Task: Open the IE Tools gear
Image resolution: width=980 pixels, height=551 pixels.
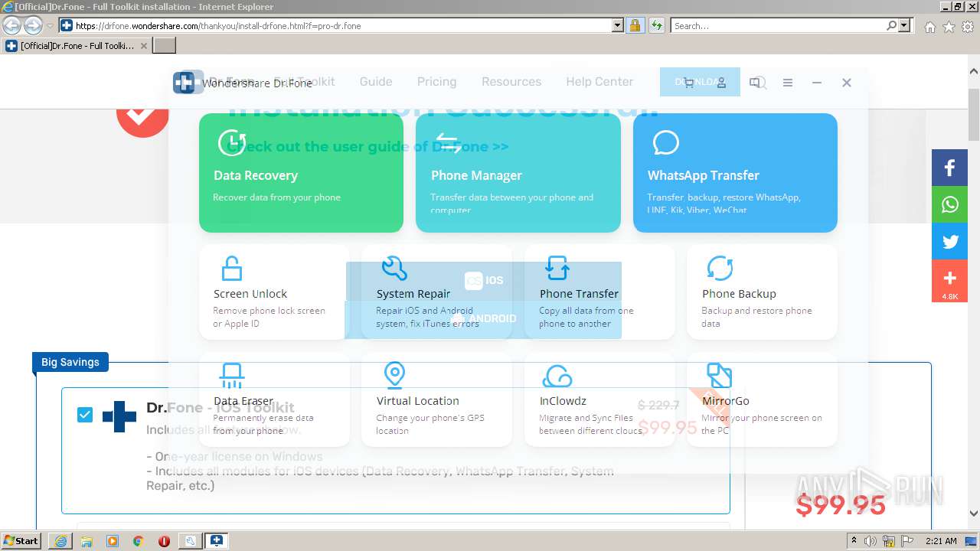Action: [x=968, y=27]
